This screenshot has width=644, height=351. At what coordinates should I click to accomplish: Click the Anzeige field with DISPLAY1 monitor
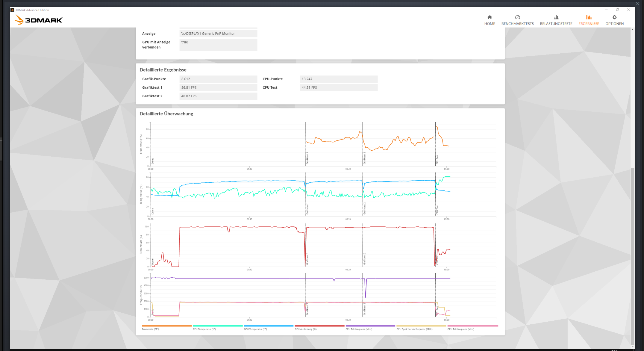(218, 34)
